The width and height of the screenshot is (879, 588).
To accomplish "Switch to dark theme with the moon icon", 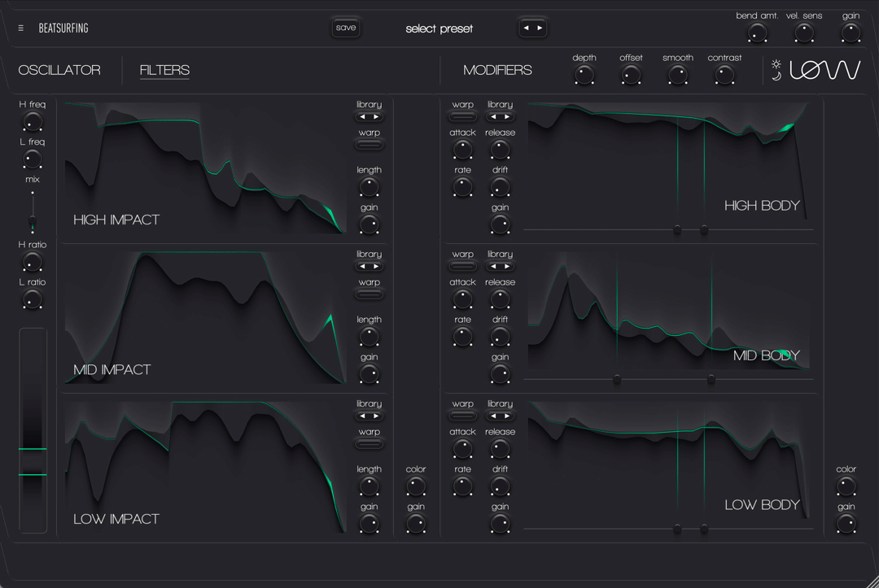I will tap(776, 76).
